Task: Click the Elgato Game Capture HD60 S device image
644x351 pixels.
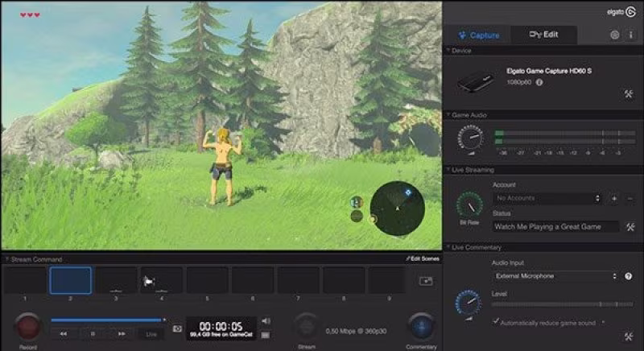Action: tap(476, 81)
